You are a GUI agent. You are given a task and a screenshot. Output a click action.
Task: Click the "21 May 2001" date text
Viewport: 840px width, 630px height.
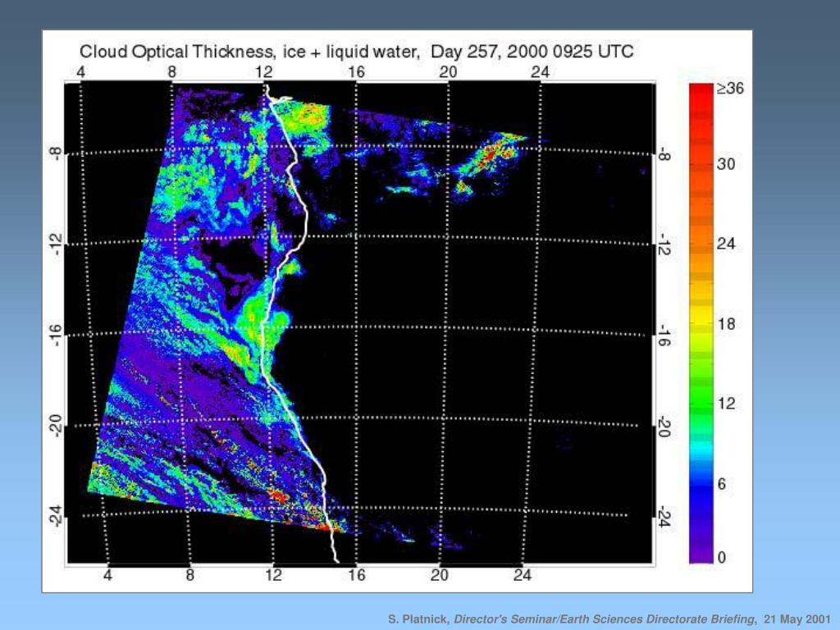[x=797, y=619]
